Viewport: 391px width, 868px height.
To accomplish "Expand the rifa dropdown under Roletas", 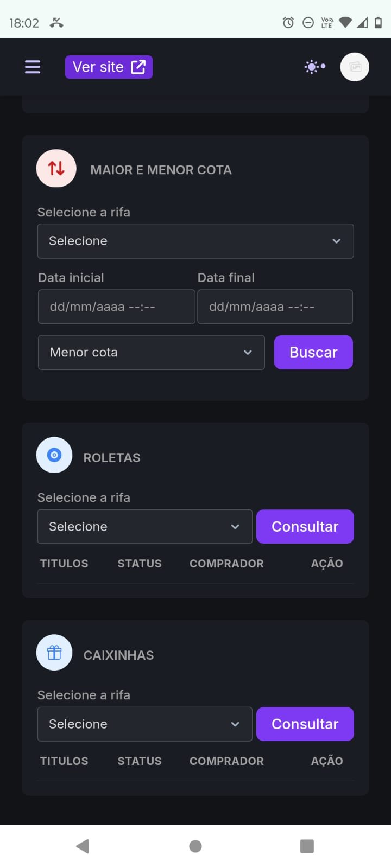I will tap(144, 527).
